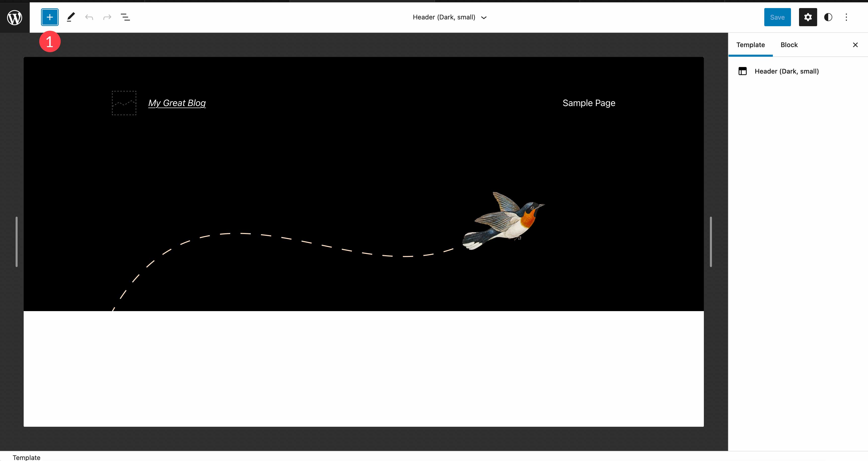Open the Document Overview list icon
Screen dimensions: 868x461
click(x=125, y=17)
